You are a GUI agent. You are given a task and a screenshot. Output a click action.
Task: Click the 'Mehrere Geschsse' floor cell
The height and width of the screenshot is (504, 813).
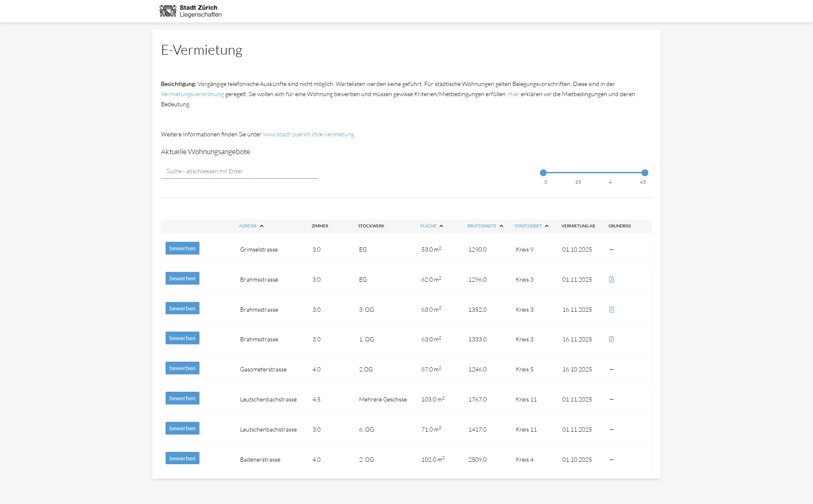[383, 400]
